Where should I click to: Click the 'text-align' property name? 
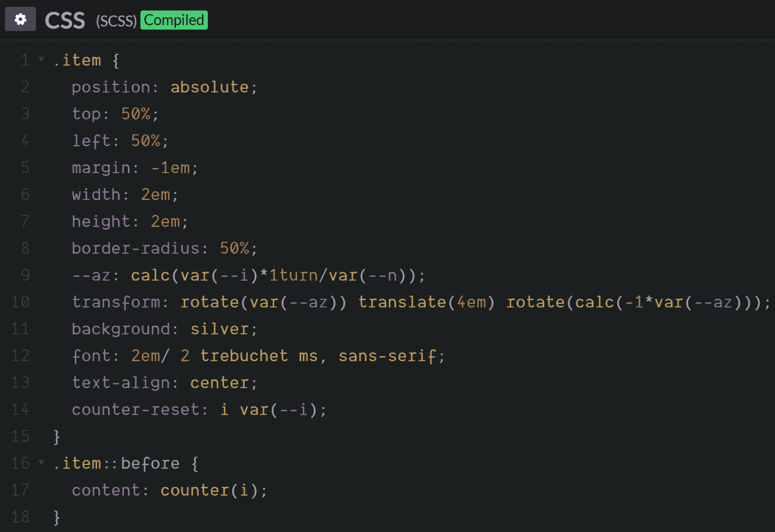click(x=121, y=383)
